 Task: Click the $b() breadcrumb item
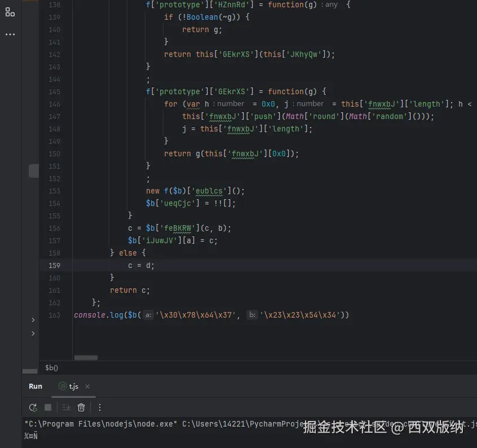click(51, 368)
